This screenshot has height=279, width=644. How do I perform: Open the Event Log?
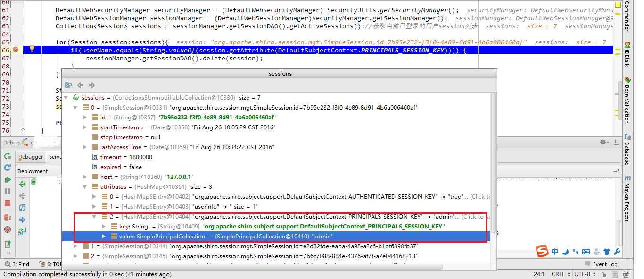pyautogui.click(x=604, y=264)
